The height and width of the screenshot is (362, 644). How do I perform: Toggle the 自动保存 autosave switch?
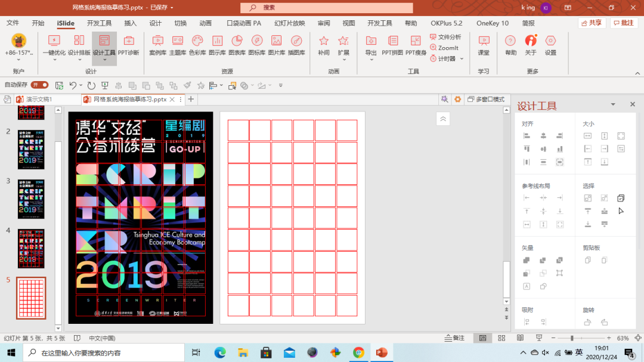[40, 85]
